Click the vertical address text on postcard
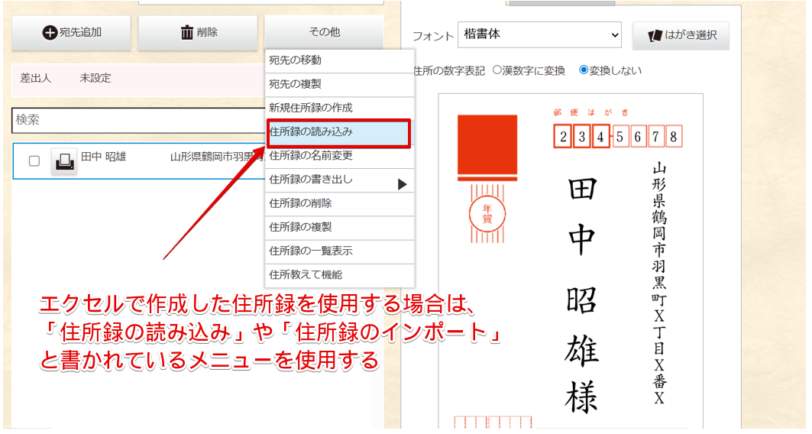This screenshot has height=434, width=812. tap(659, 283)
